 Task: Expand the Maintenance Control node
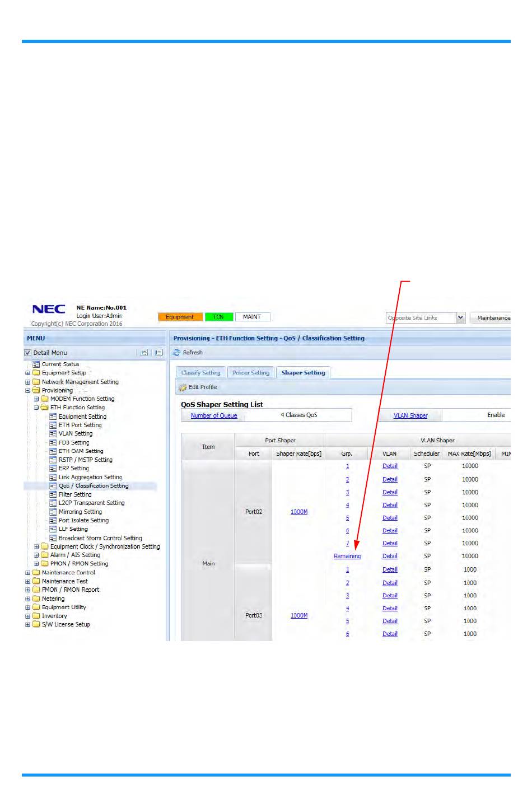(x=28, y=573)
